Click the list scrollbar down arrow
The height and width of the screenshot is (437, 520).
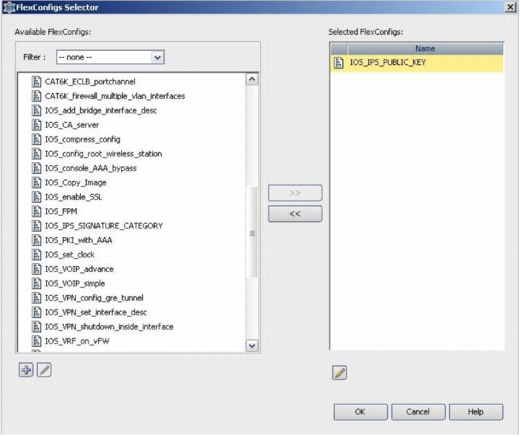(x=252, y=346)
